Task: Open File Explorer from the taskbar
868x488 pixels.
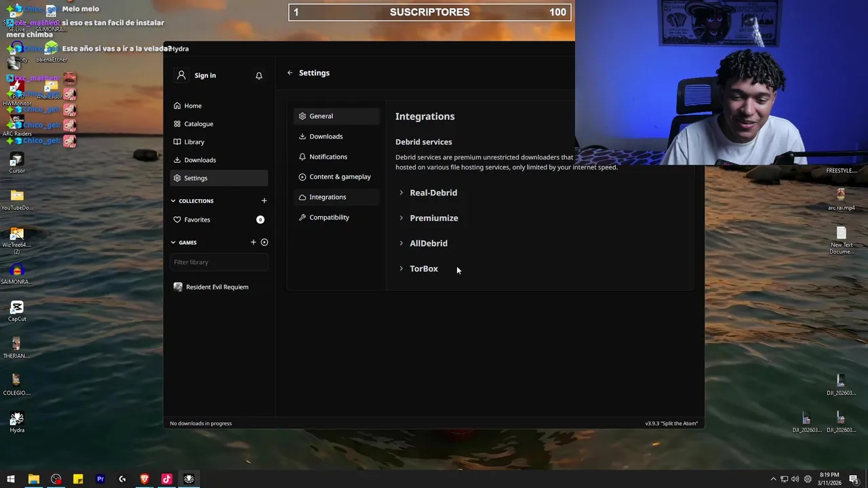Action: [33, 479]
